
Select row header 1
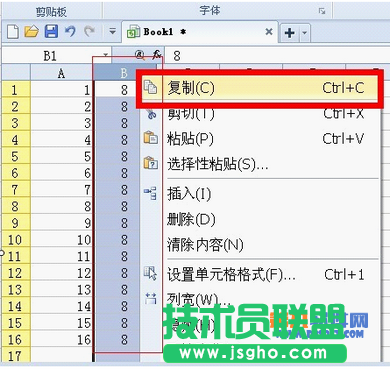16,89
